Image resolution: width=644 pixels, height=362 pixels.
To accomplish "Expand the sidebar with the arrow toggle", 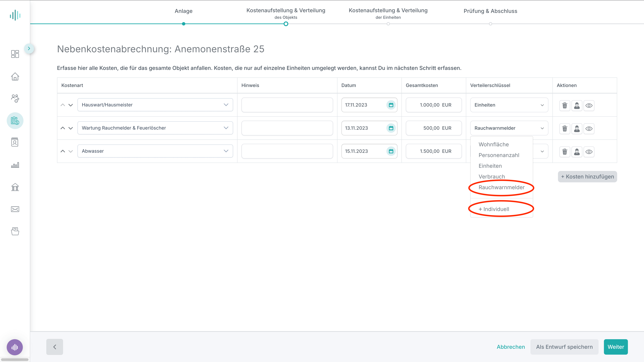I will click(29, 48).
